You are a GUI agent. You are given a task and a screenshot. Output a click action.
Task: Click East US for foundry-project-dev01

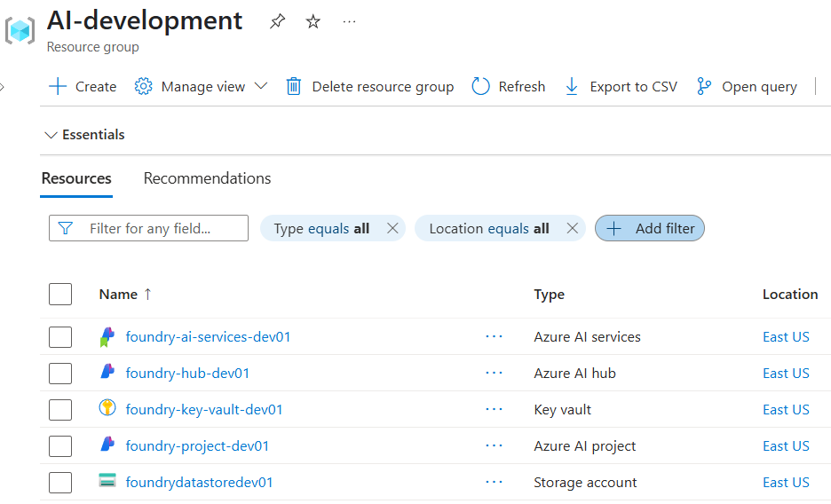786,446
